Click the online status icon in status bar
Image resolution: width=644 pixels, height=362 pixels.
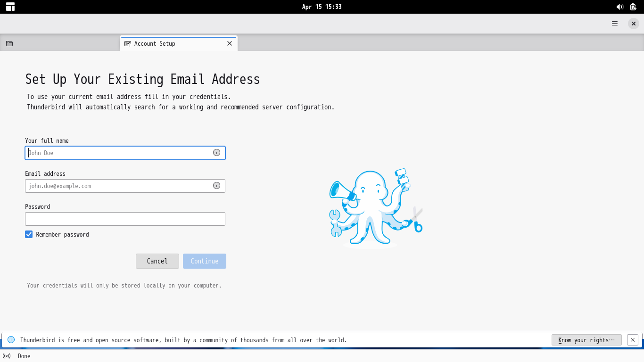click(7, 356)
